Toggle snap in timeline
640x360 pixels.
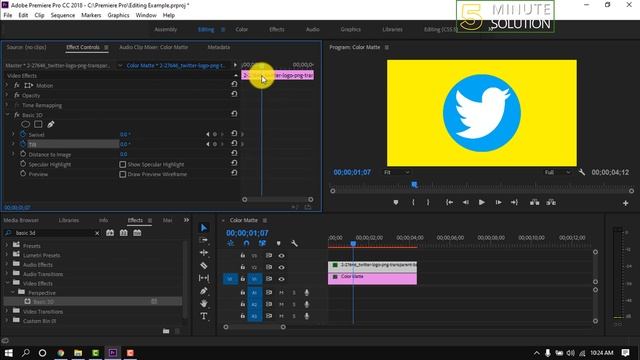point(246,244)
